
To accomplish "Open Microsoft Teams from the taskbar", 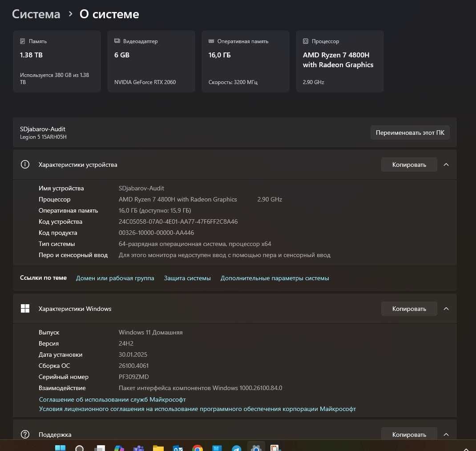I will [139, 448].
